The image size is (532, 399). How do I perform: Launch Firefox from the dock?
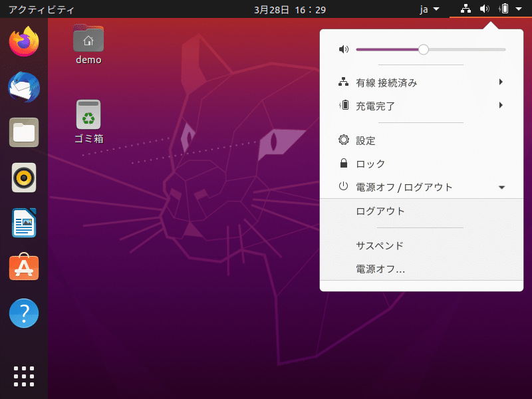click(24, 42)
